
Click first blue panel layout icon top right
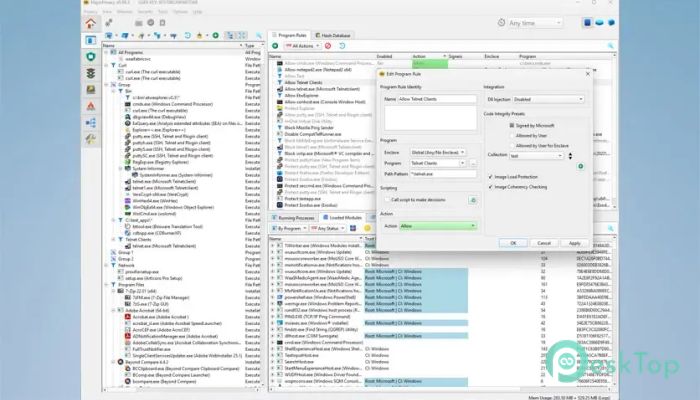pyautogui.click(x=588, y=22)
